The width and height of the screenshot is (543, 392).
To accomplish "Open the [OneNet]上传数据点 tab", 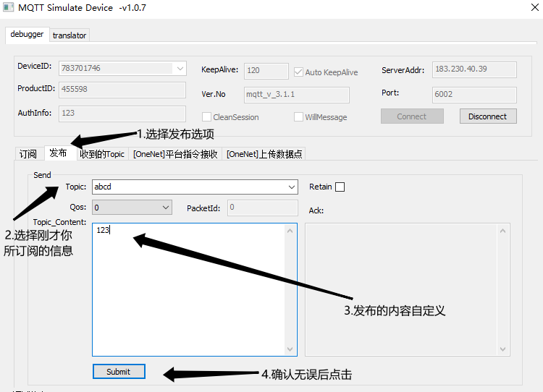I will point(264,154).
